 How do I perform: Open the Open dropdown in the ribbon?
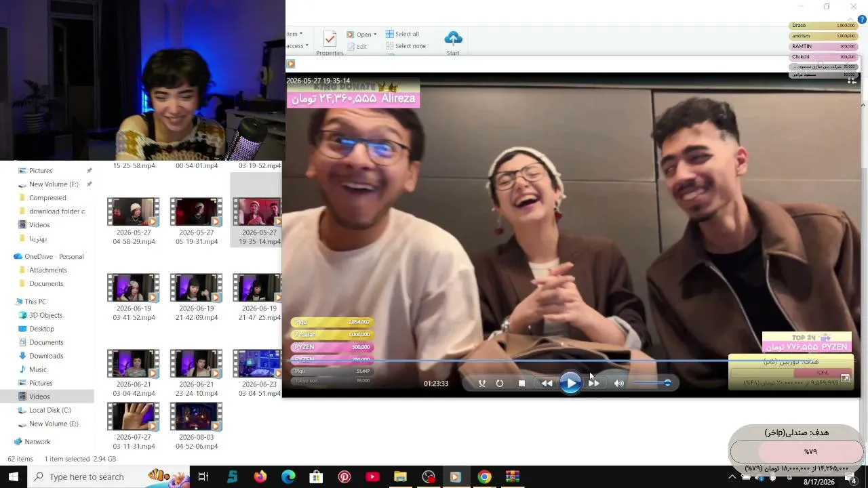coord(361,35)
